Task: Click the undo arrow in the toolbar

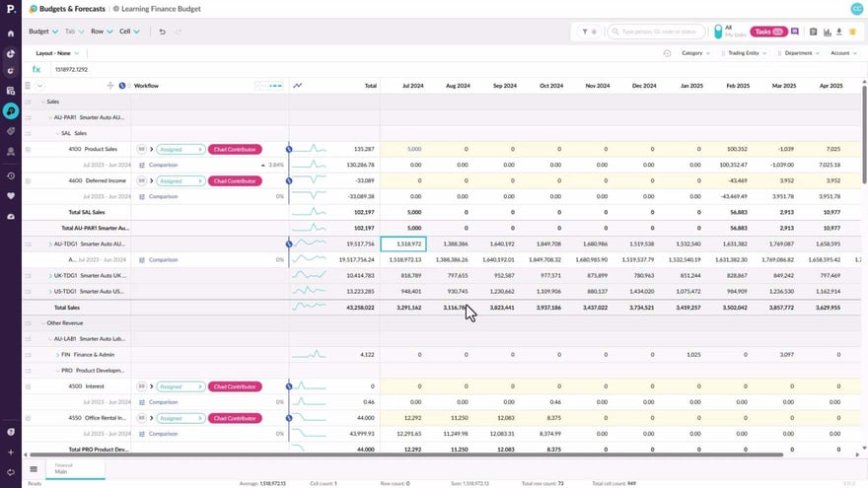Action: tap(163, 32)
